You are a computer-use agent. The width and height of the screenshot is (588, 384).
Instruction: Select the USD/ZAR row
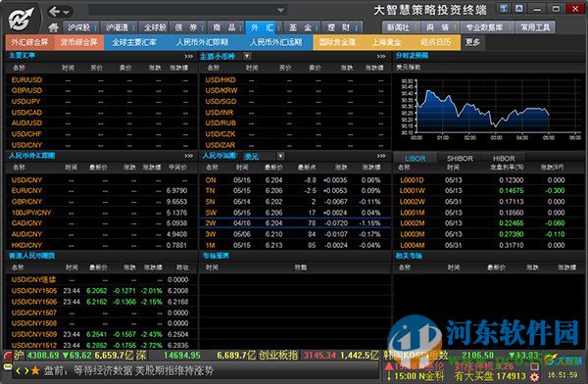tap(294, 145)
